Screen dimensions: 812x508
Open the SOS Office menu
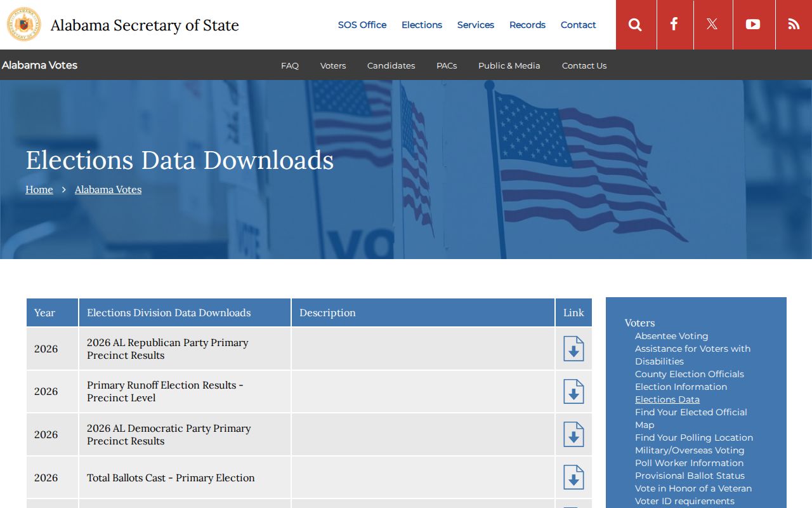click(x=362, y=25)
